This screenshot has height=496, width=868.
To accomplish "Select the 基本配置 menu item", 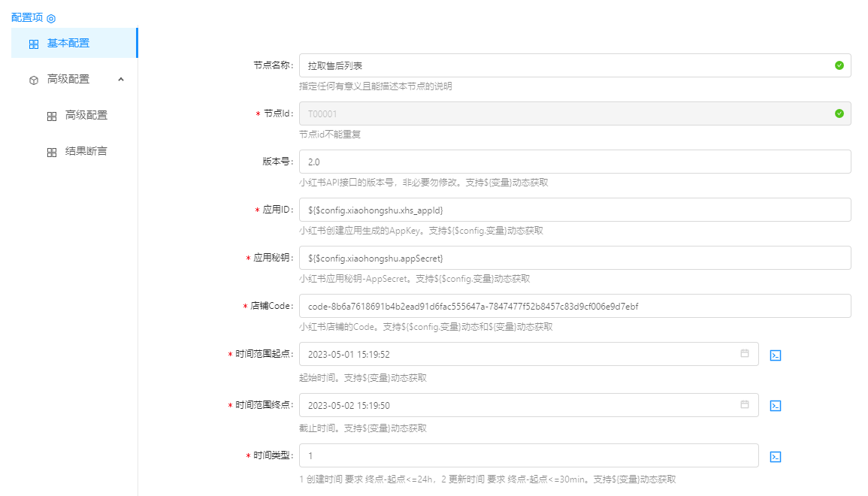I will click(68, 43).
